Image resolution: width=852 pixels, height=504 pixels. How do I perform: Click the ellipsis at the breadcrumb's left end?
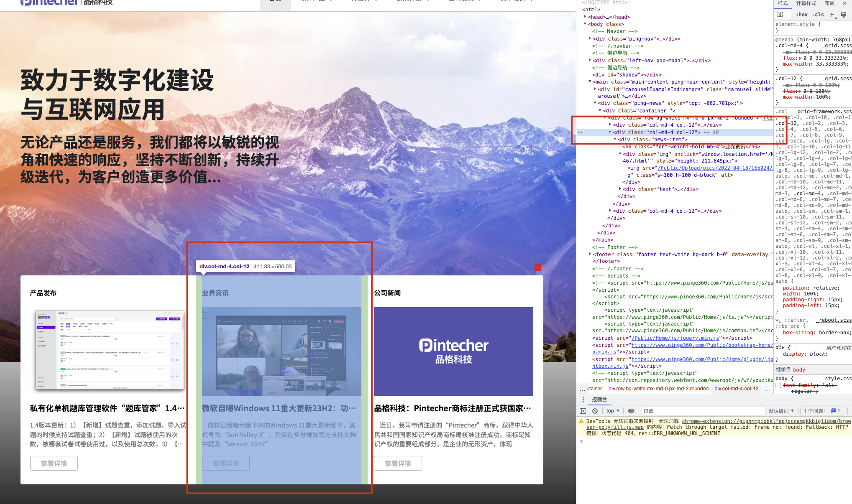click(x=582, y=389)
